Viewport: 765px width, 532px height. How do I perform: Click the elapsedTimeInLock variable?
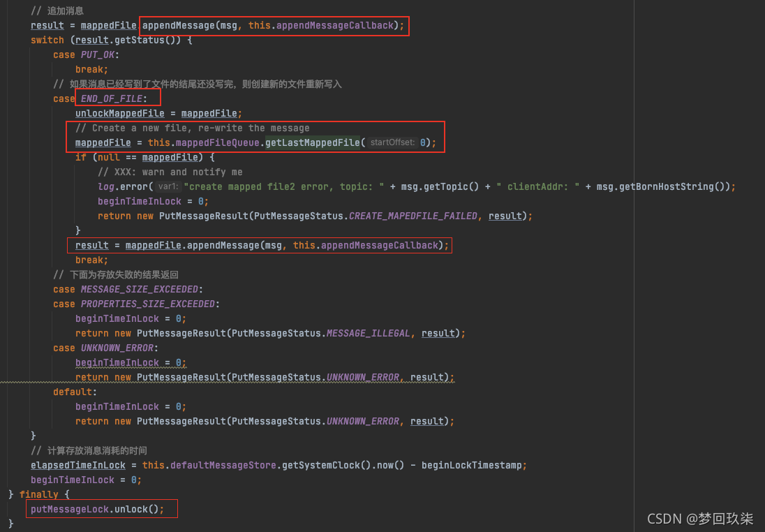coord(78,465)
